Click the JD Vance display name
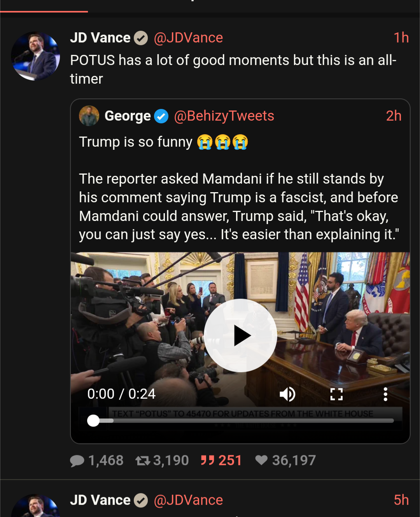This screenshot has width=420, height=517. 100,38
